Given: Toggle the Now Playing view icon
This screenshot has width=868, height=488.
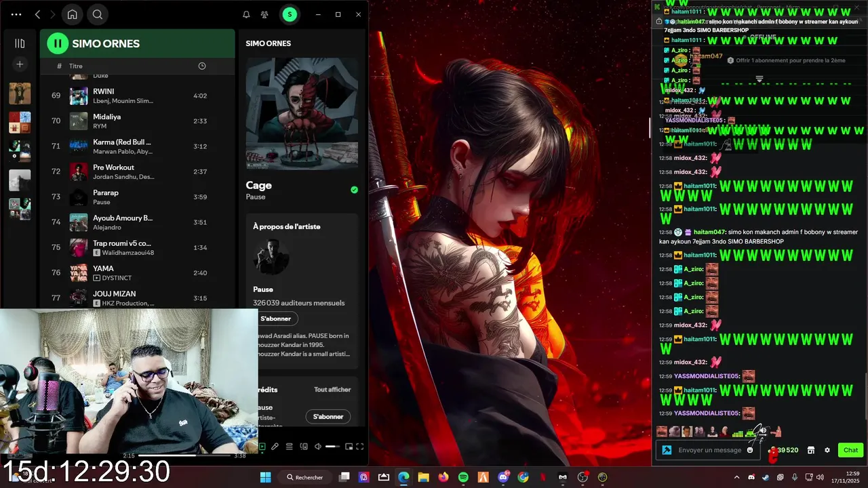Looking at the screenshot, I should [262, 447].
